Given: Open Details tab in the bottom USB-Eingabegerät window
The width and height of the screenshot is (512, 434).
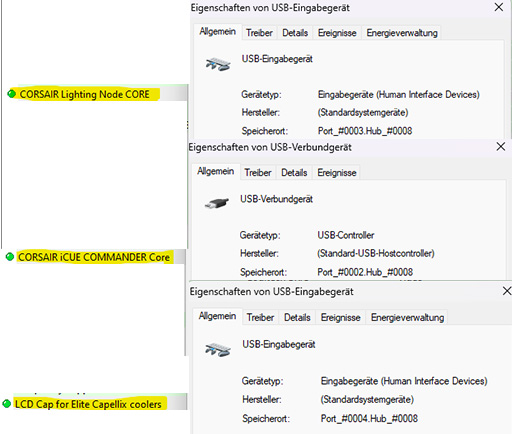Looking at the screenshot, I should (x=297, y=317).
